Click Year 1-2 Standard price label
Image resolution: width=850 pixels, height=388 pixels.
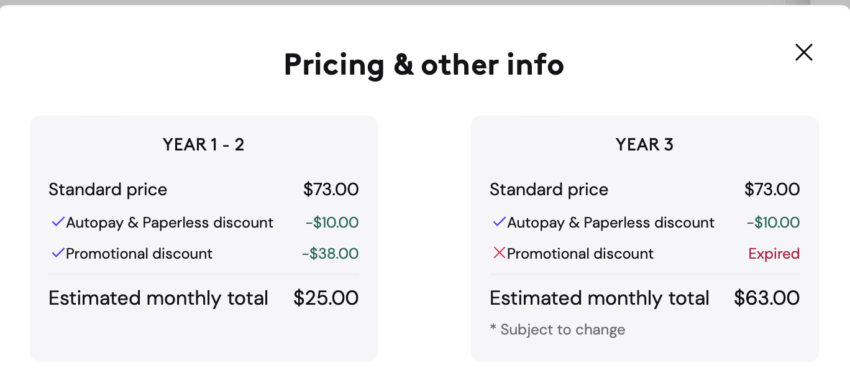pos(108,190)
